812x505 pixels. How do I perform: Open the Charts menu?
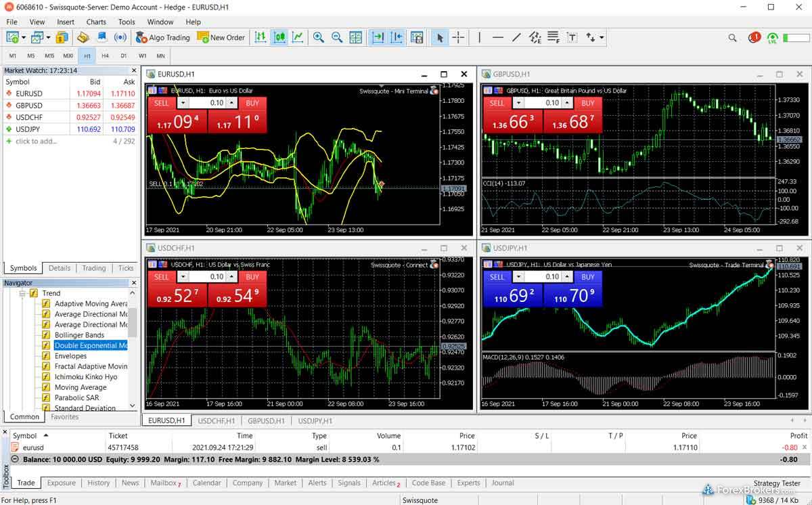(96, 22)
